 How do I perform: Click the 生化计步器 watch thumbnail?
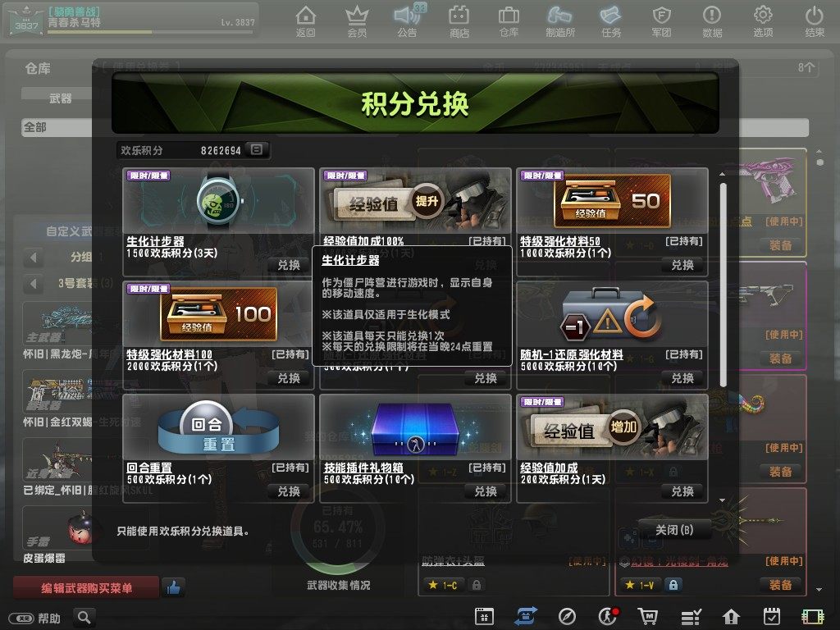click(x=218, y=201)
